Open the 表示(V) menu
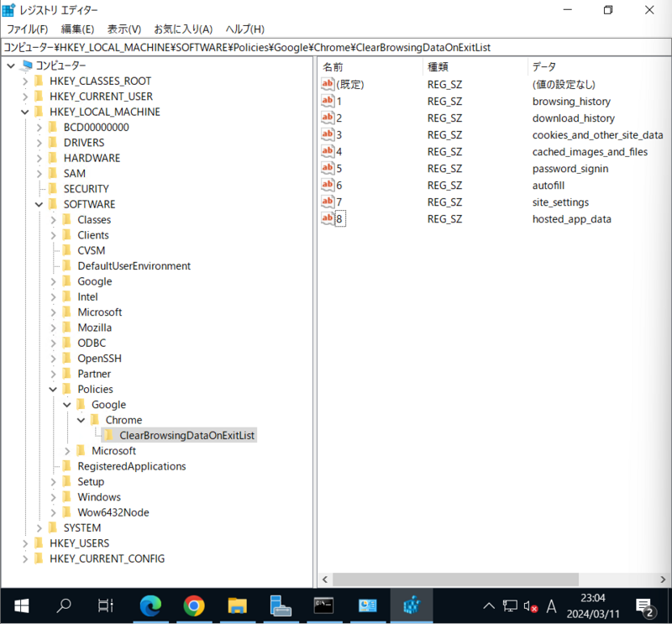Viewport: 672px width, 624px height. (123, 29)
